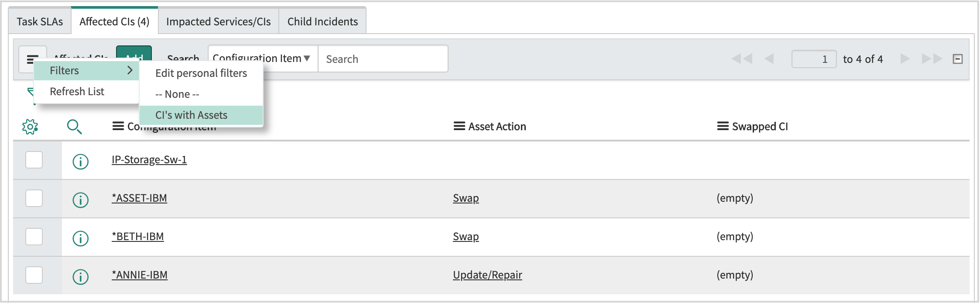Open info icon for *ANNIE-IBM row

[80, 277]
